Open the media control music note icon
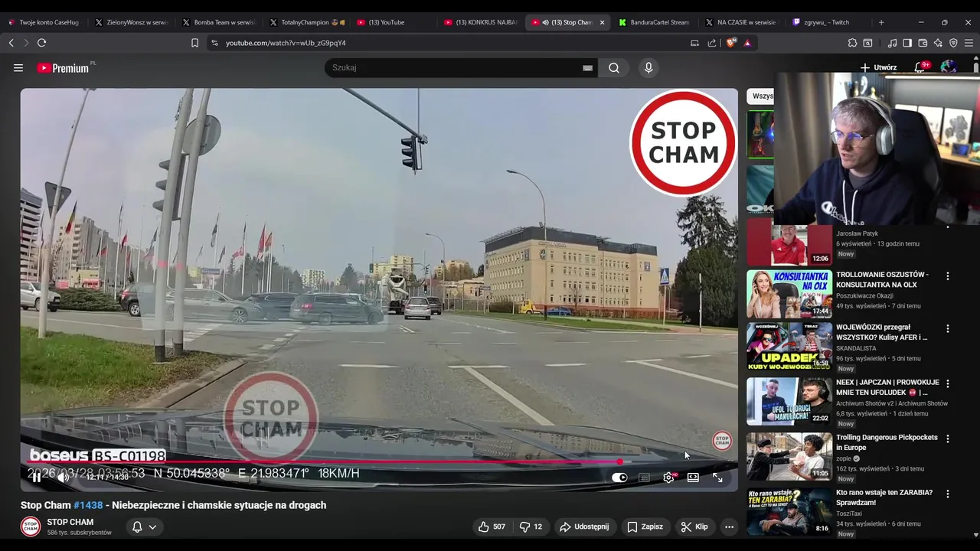Screen dimensions: 980x551 (x=892, y=43)
